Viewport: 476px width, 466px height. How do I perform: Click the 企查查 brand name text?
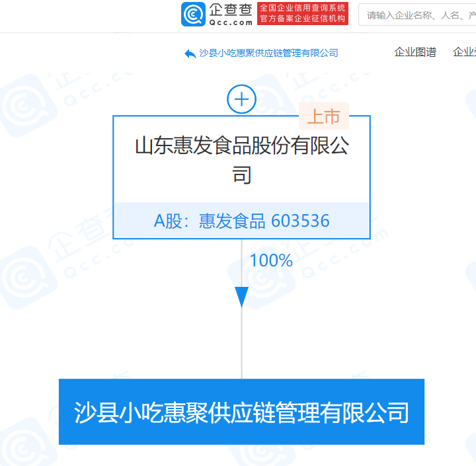tap(231, 10)
